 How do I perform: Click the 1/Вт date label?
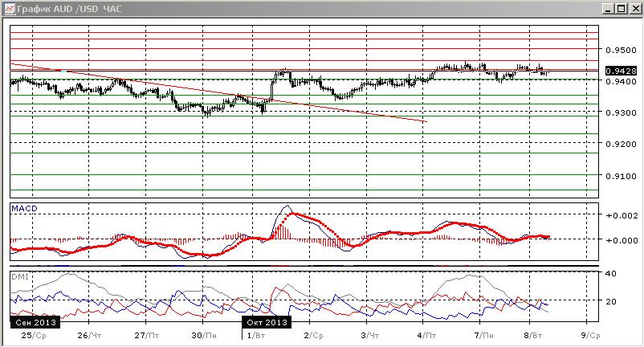coord(256,336)
